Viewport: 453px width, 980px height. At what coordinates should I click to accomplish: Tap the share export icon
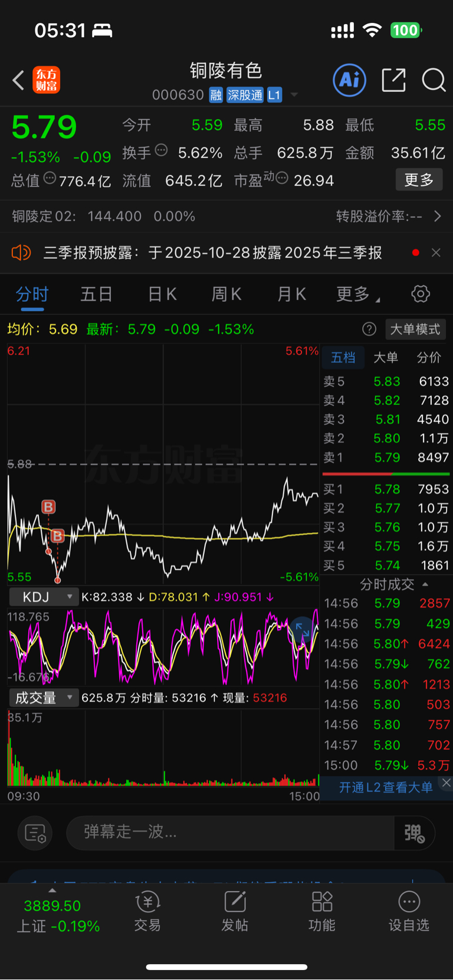click(393, 80)
